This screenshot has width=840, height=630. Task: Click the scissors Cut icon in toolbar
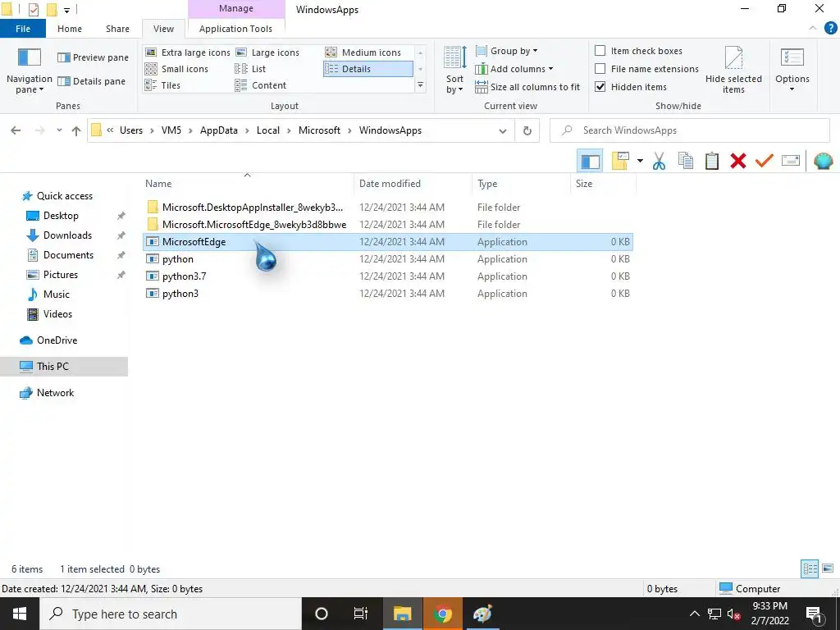659,161
